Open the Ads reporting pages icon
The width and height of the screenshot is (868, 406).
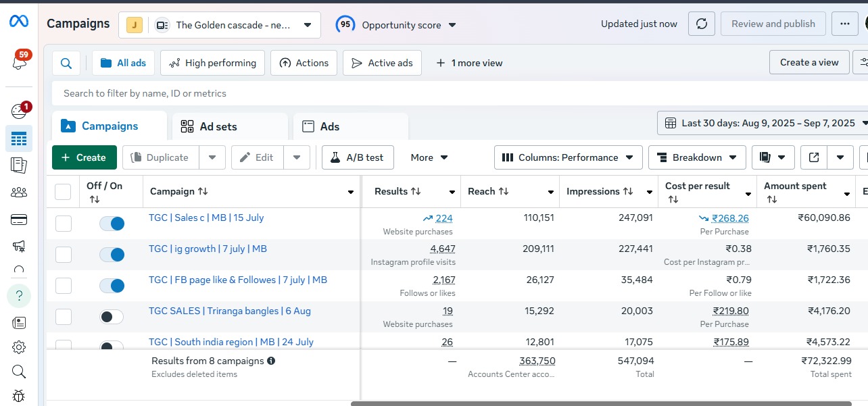tap(19, 165)
